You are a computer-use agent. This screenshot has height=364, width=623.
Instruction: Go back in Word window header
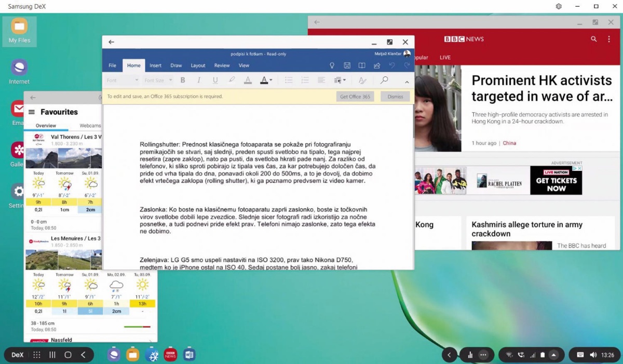[x=111, y=42]
